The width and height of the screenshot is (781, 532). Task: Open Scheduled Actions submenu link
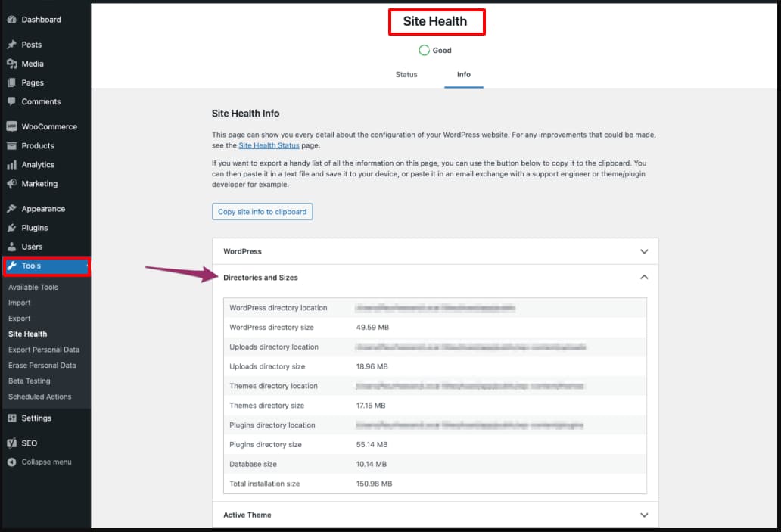tap(40, 397)
